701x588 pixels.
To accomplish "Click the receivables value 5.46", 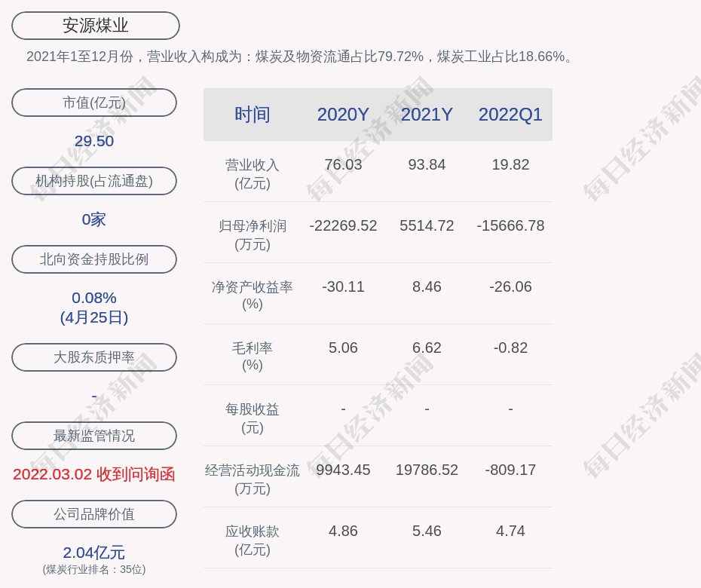I will (x=427, y=531).
